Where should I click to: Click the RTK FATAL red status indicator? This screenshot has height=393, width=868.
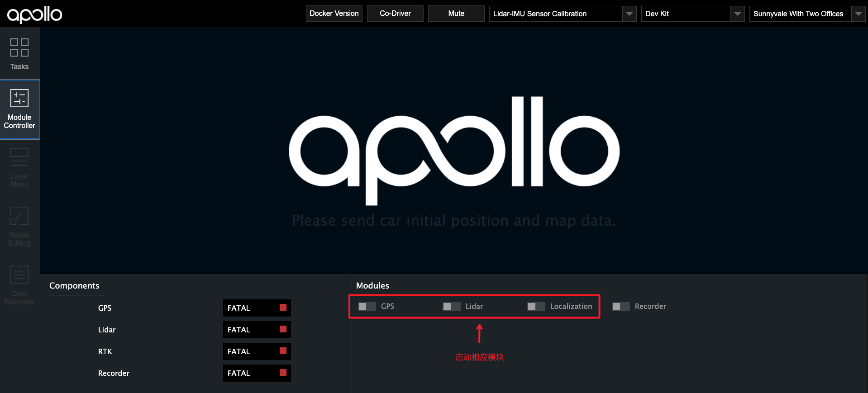tap(283, 351)
